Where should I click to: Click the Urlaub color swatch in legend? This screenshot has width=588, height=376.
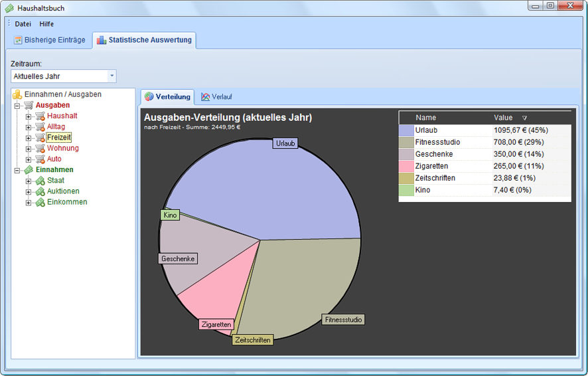pyautogui.click(x=406, y=130)
